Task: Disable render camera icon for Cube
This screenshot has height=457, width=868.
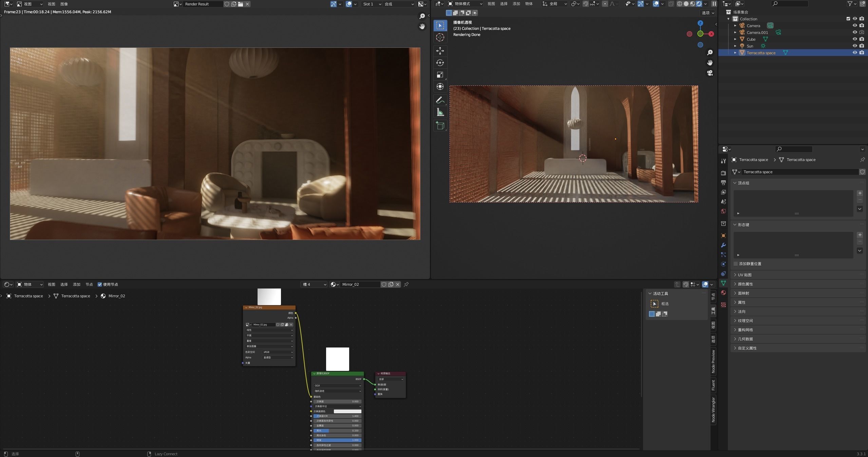Action: pos(862,39)
